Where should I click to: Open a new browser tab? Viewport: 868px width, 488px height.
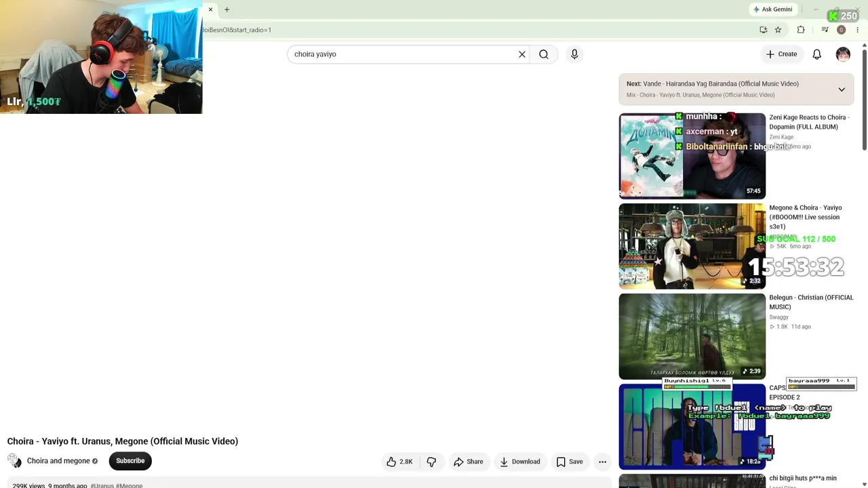[x=227, y=9]
